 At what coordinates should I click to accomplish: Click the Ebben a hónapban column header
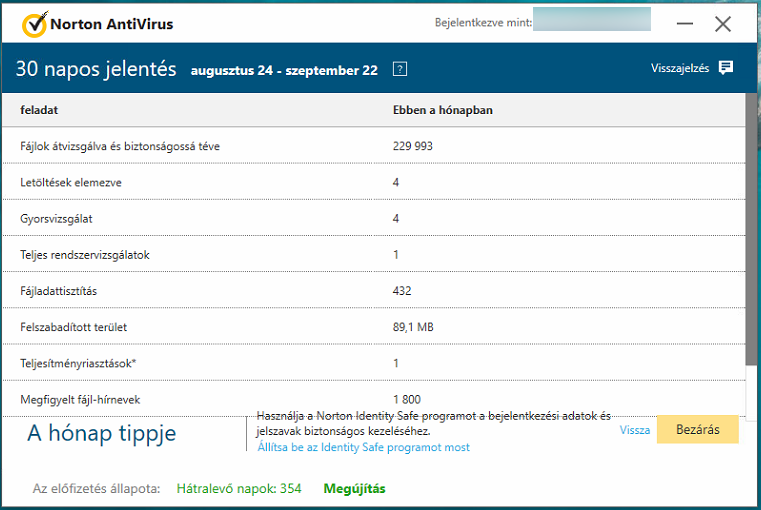pos(443,110)
